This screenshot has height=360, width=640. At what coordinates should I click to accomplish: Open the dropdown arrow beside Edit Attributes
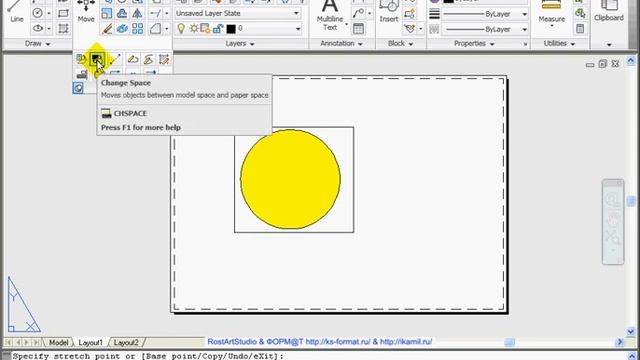[420, 29]
